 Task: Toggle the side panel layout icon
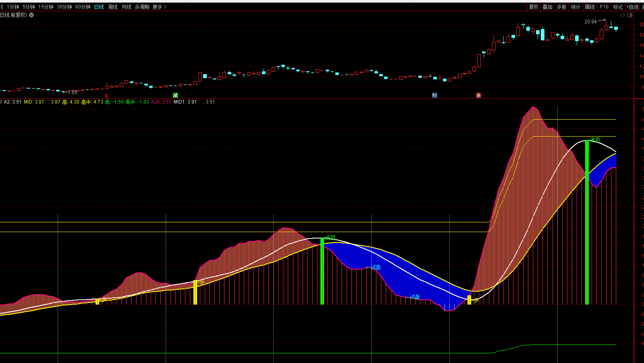[x=630, y=15]
